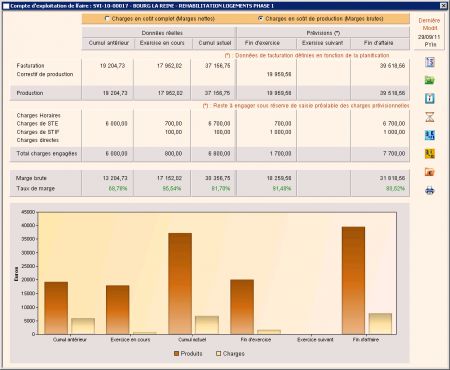Click the blue information icon

tap(430, 98)
